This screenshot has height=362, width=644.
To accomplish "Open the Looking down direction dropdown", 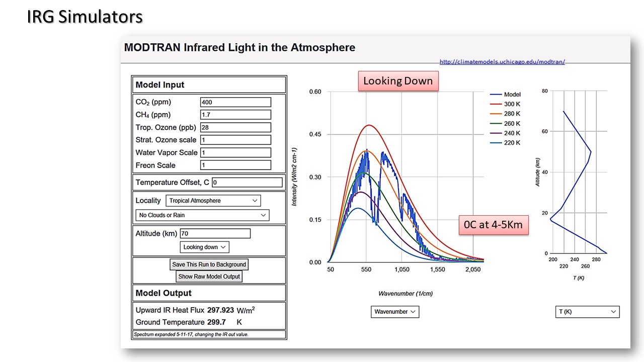I will pos(204,247).
